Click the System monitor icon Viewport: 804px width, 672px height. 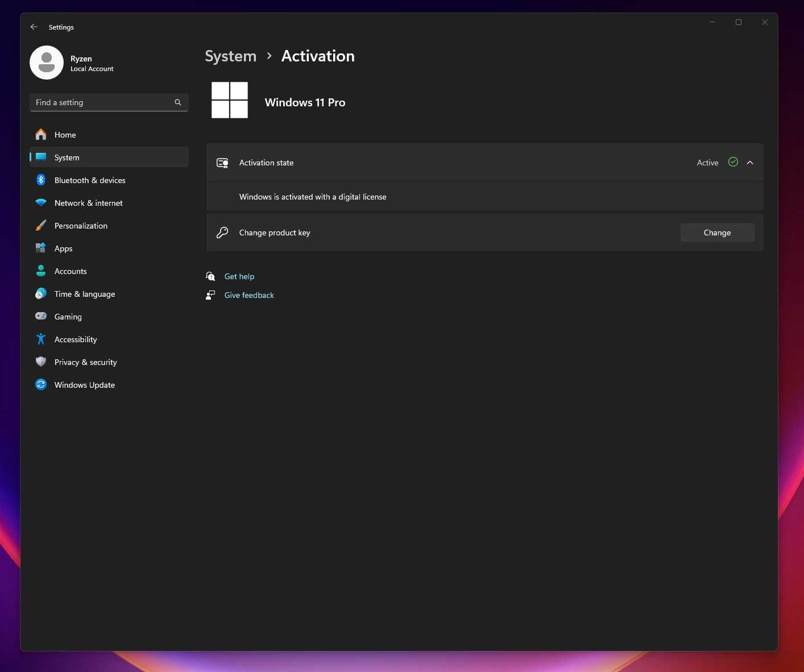(x=41, y=157)
